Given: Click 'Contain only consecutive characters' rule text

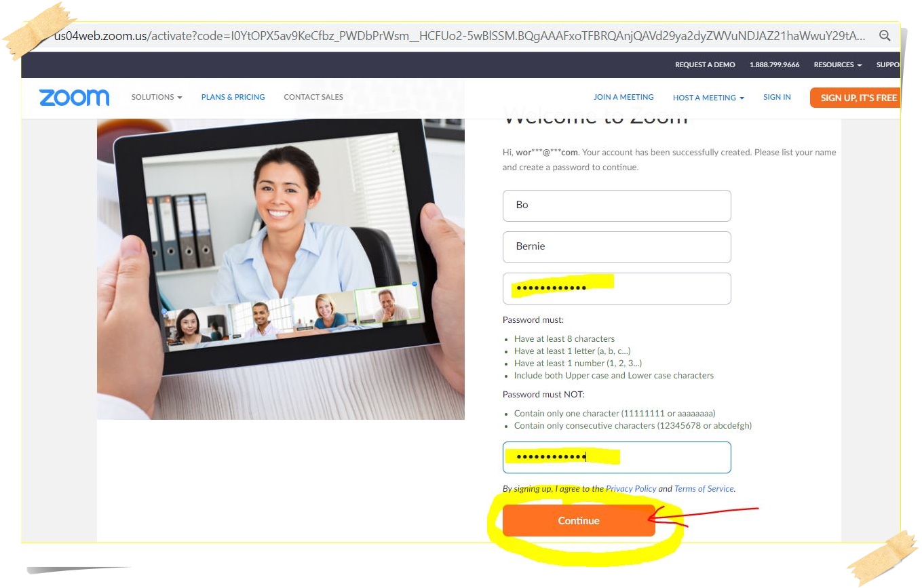Looking at the screenshot, I should 633,425.
